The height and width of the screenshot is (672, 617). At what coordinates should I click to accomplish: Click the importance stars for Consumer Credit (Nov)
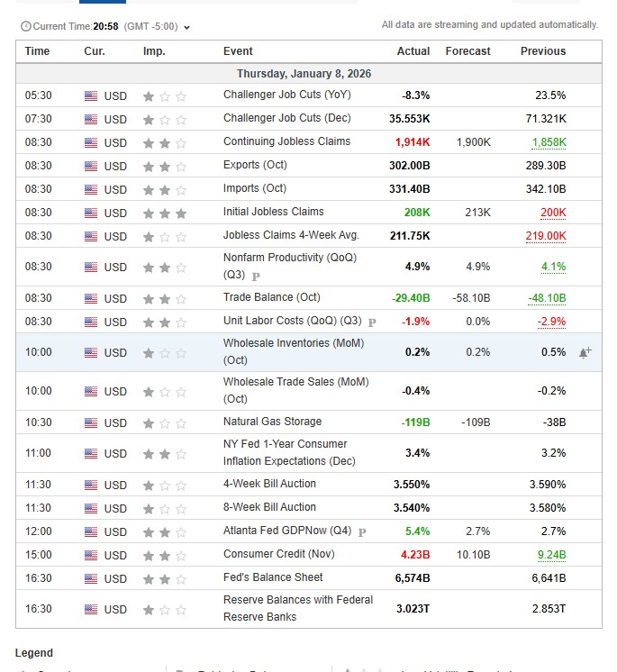pyautogui.click(x=165, y=556)
